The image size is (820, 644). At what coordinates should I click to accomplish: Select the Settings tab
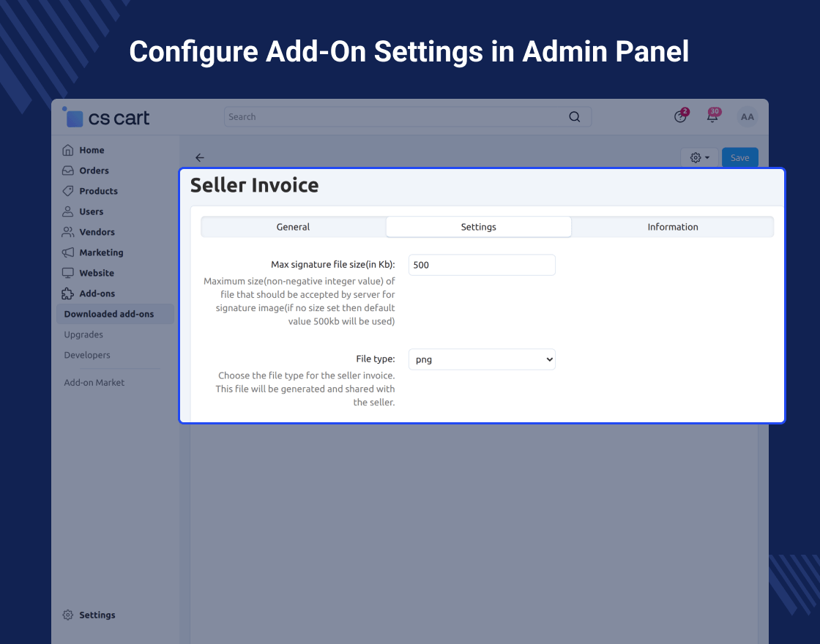478,227
